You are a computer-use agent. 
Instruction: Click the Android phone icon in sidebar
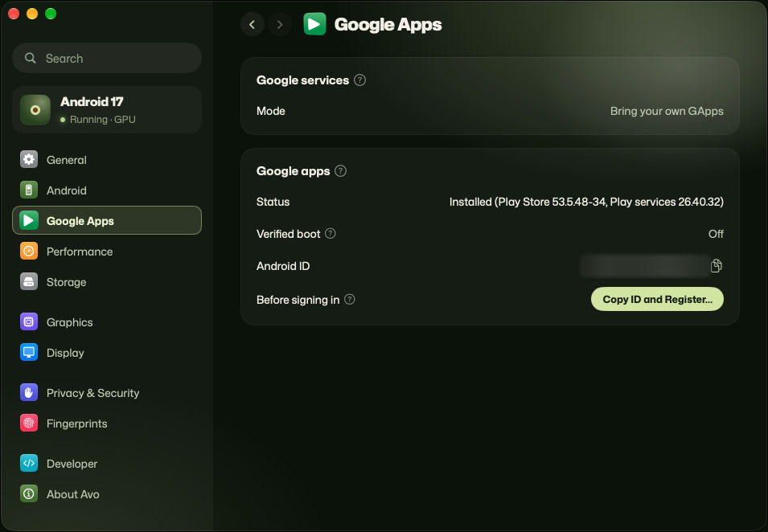(x=29, y=190)
